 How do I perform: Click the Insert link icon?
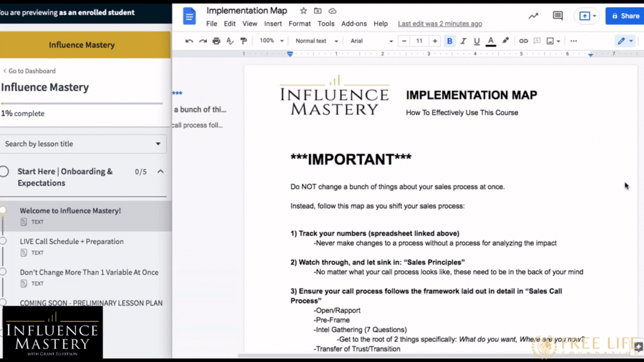tap(523, 40)
